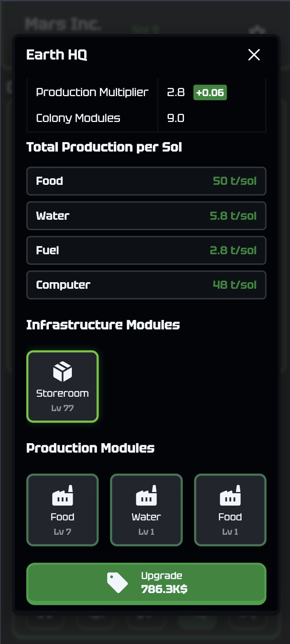Click the Total Production per Sol heading
290x644 pixels.
tap(104, 147)
